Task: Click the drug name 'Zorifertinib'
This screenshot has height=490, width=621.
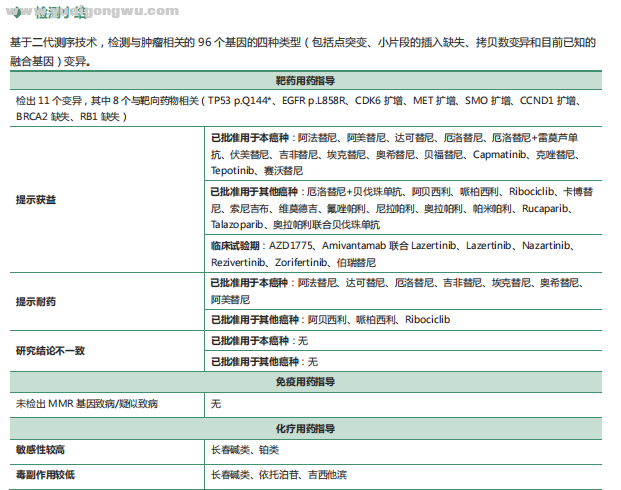Action: tap(301, 263)
